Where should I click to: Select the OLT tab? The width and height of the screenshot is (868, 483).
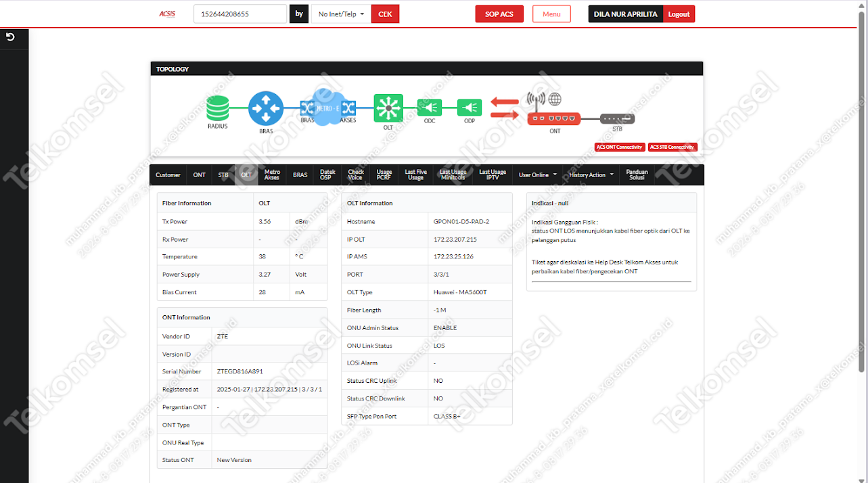(246, 175)
